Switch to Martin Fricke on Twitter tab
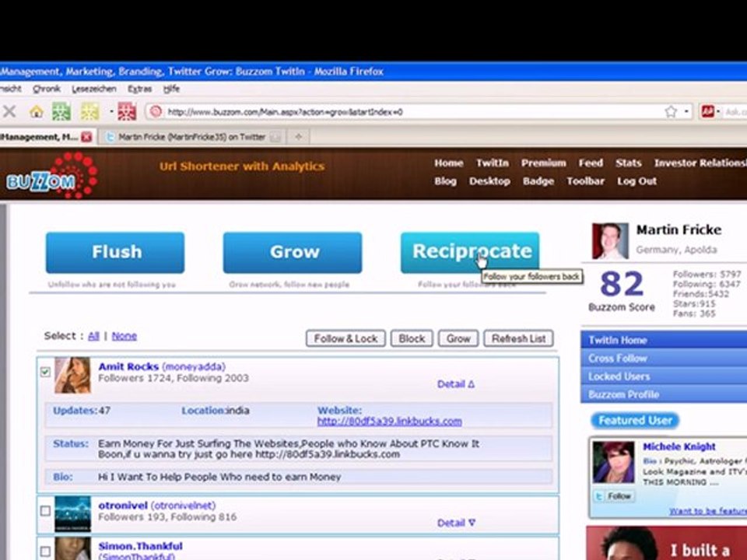The image size is (747, 560). [191, 137]
